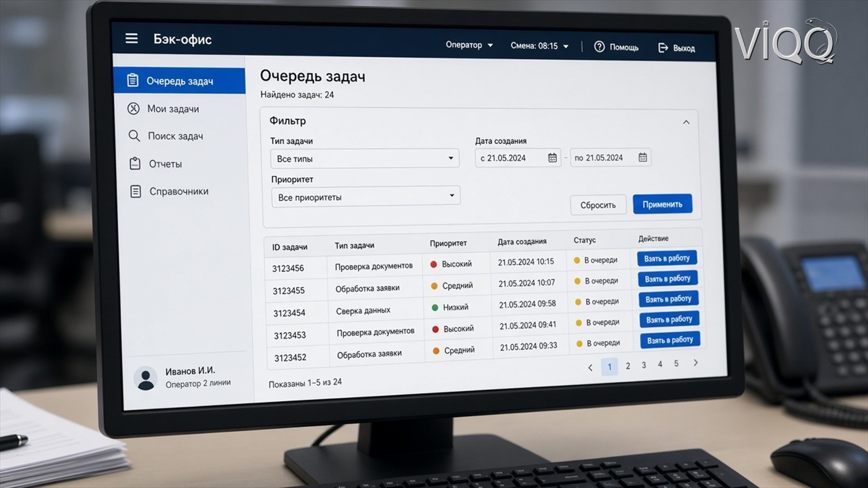Open the Отчеты menu item
868x488 pixels.
[165, 164]
